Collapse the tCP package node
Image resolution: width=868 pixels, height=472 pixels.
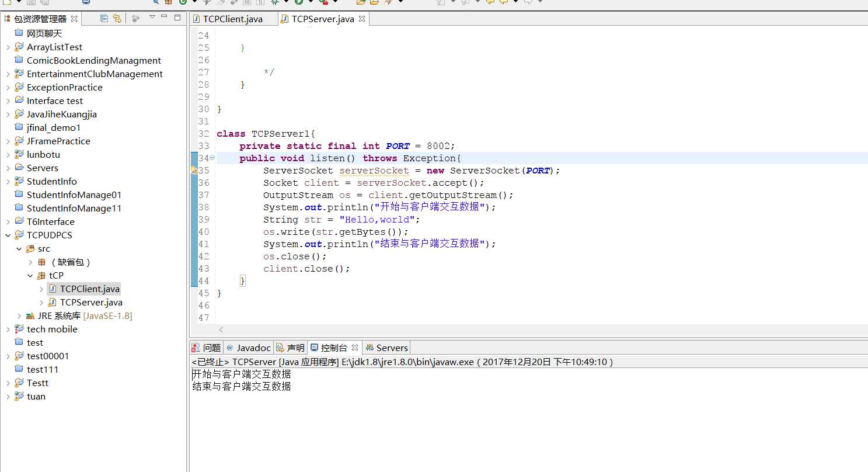[30, 276]
